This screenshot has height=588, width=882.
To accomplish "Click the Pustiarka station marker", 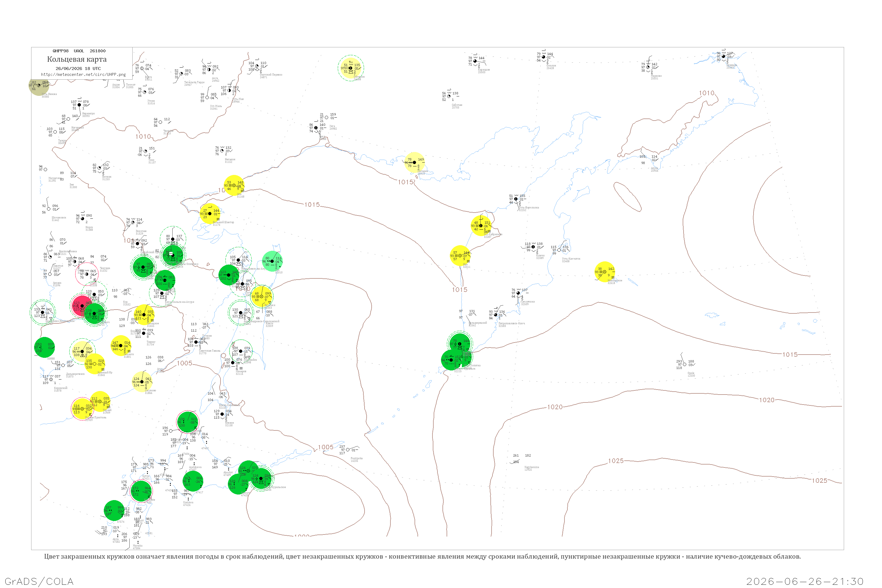I will pyautogui.click(x=348, y=450).
